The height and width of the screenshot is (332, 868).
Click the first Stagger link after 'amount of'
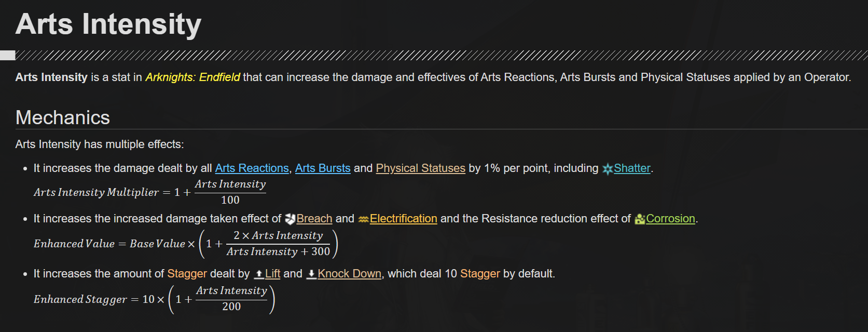coord(187,274)
